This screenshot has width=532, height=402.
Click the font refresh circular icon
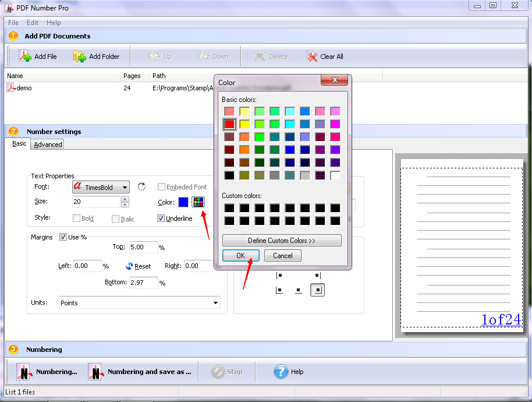pyautogui.click(x=142, y=187)
